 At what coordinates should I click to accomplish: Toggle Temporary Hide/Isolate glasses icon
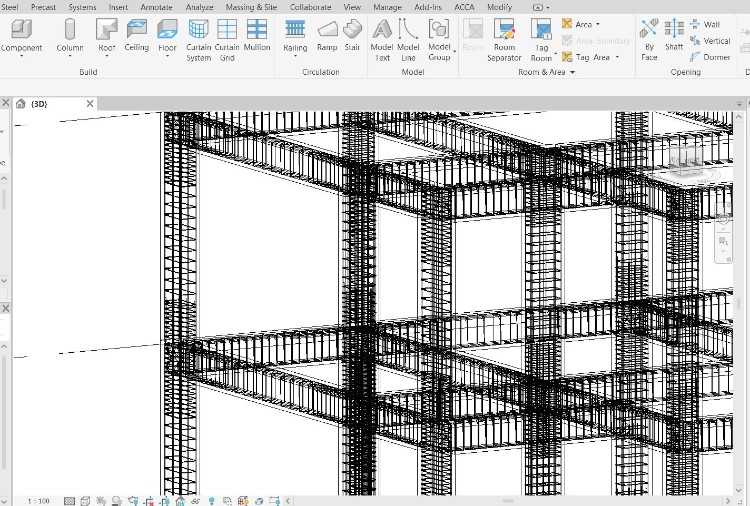click(195, 501)
